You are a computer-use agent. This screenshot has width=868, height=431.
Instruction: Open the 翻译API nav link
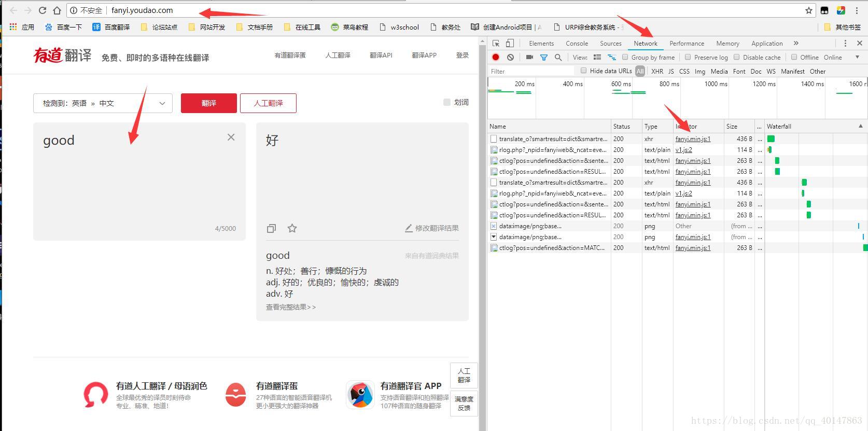[381, 55]
